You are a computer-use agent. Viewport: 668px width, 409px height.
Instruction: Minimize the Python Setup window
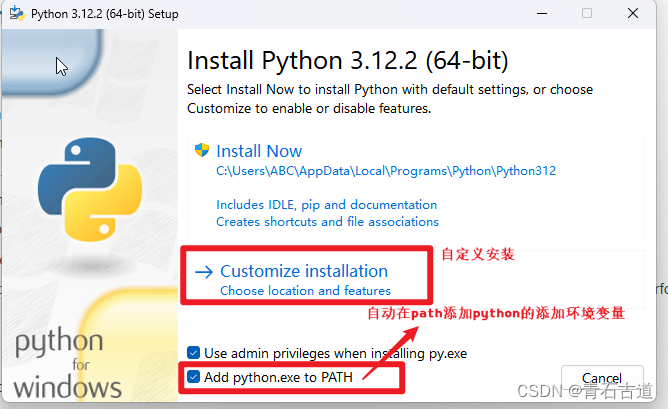point(542,14)
